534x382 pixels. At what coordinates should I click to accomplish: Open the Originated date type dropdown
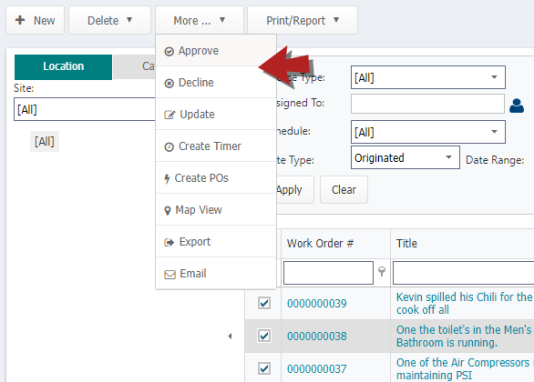point(405,158)
